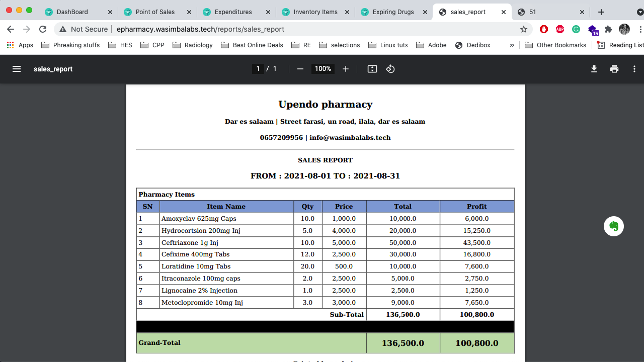The image size is (644, 362).
Task: Switch to the Inventory Items tab
Action: point(314,12)
